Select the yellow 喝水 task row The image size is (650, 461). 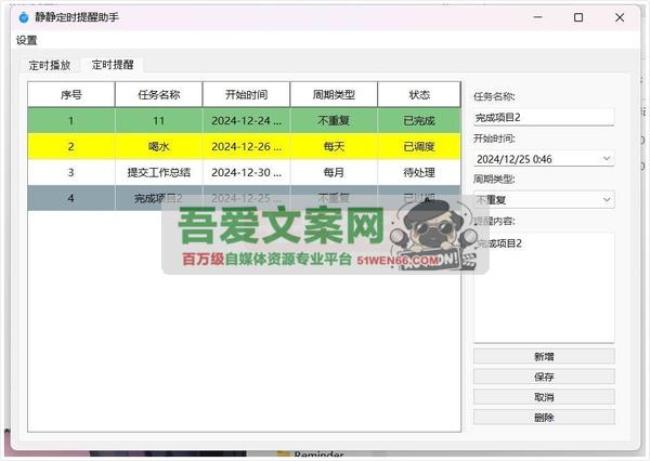[x=243, y=146]
